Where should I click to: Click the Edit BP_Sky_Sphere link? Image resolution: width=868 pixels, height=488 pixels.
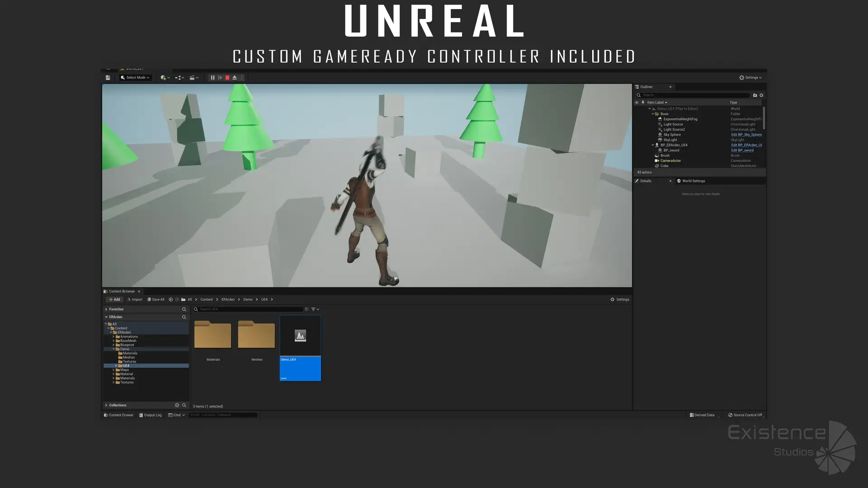746,135
